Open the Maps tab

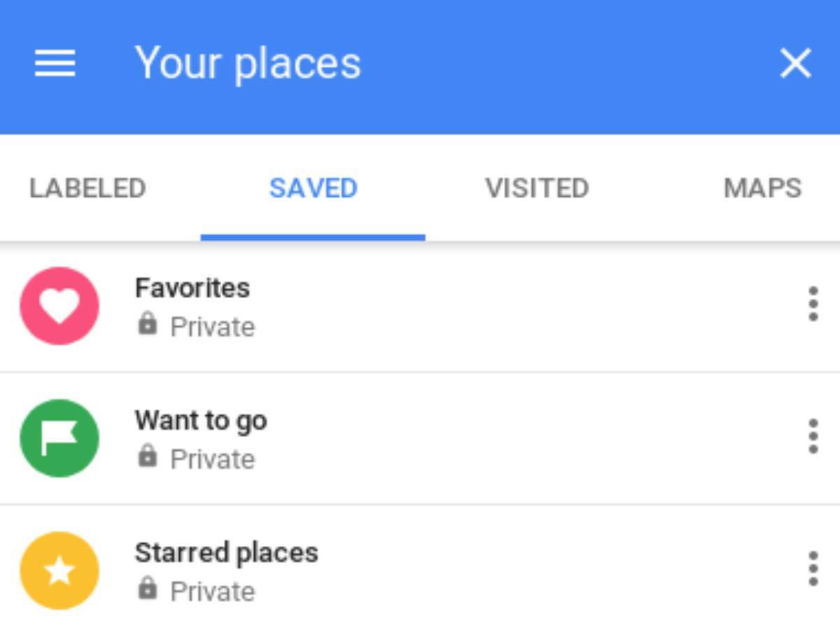pyautogui.click(x=762, y=188)
